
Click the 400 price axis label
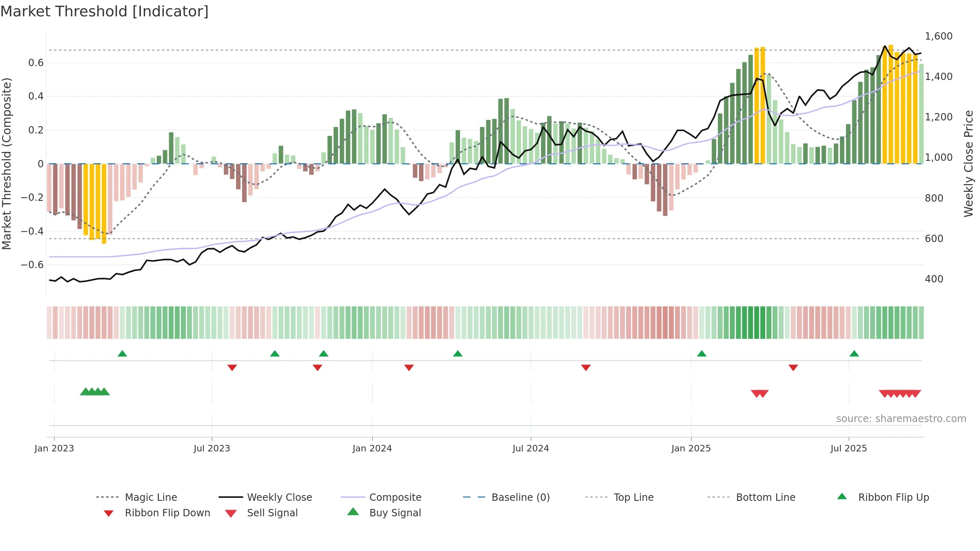[x=934, y=279]
